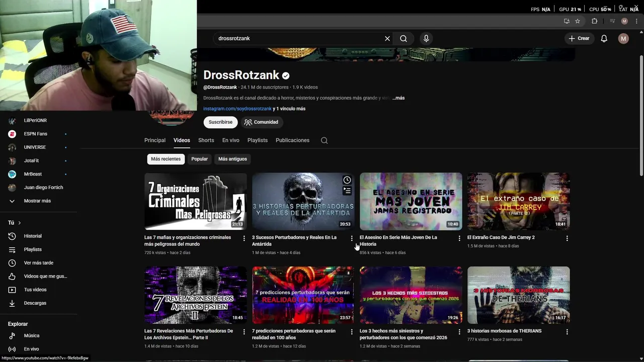Open the Revelaciones Archivos Epstein II thumbnail
644x362 pixels.
(195, 295)
